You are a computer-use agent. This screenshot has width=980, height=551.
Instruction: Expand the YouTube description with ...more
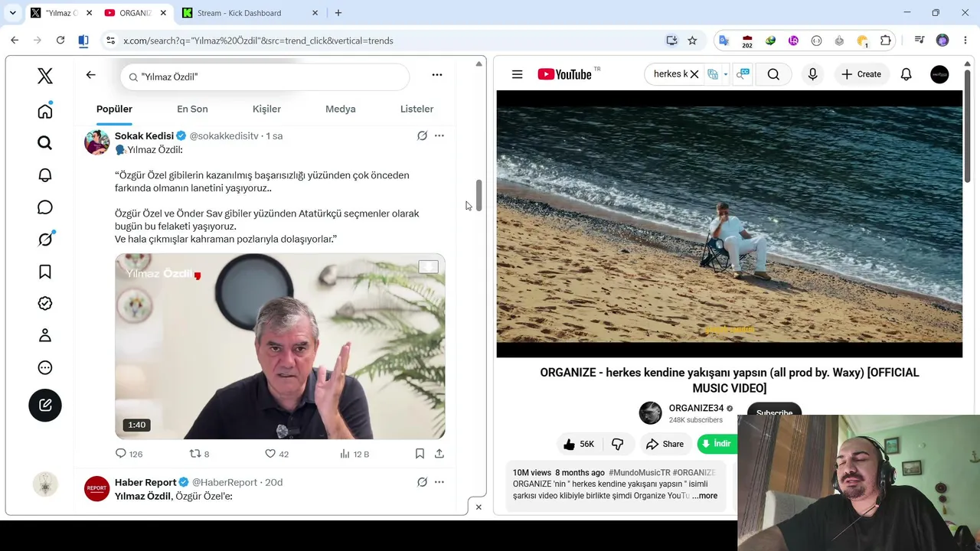(704, 496)
